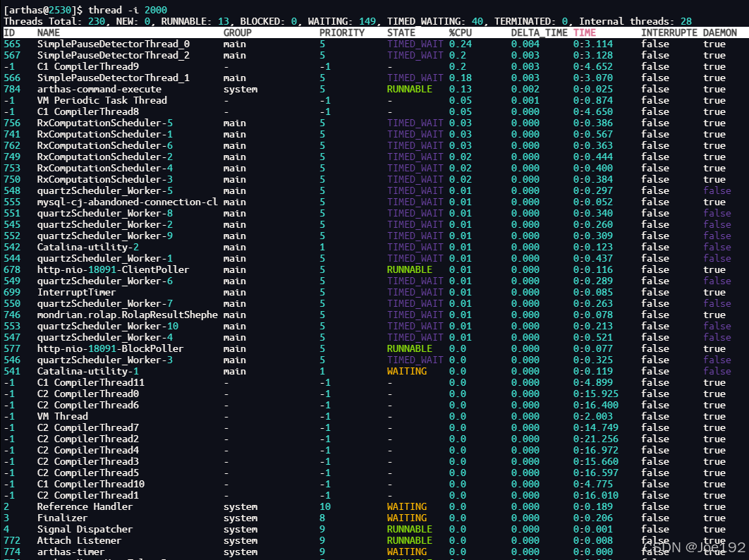Click the arthas-command-execute thread name
The height and width of the screenshot is (560, 749).
coord(99,90)
